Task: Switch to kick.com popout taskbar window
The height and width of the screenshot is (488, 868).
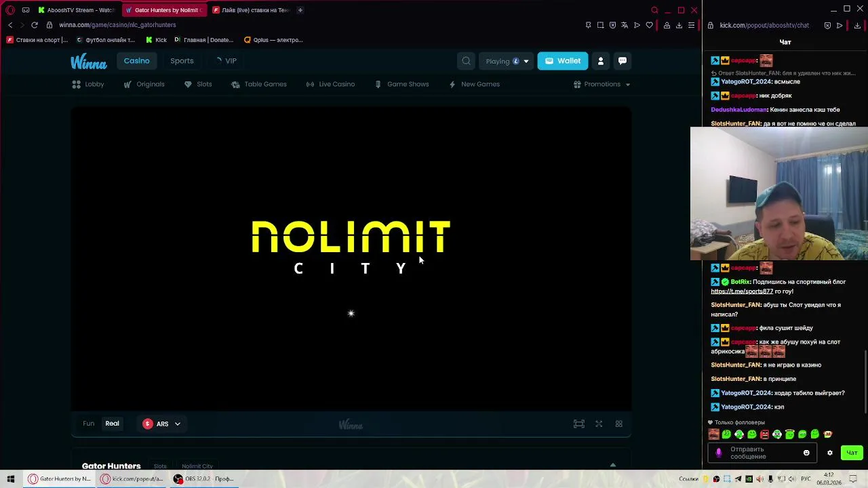Action: coord(132,479)
